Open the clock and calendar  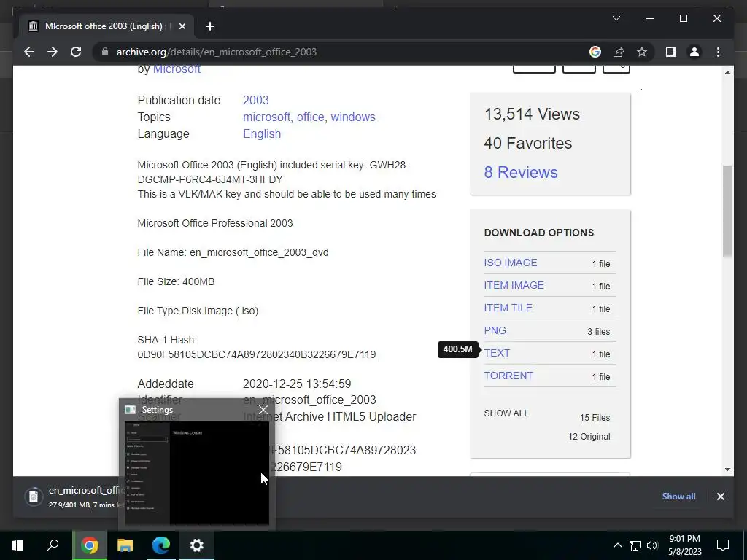point(684,545)
